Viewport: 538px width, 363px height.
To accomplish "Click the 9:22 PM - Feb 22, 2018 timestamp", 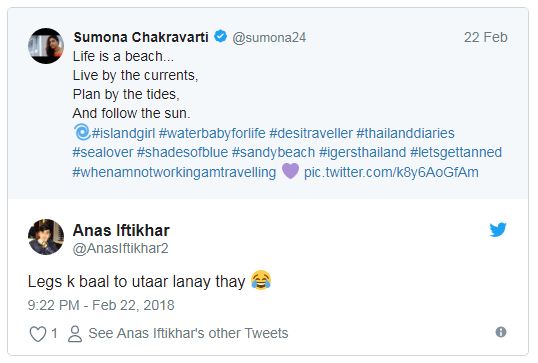I will point(101,305).
